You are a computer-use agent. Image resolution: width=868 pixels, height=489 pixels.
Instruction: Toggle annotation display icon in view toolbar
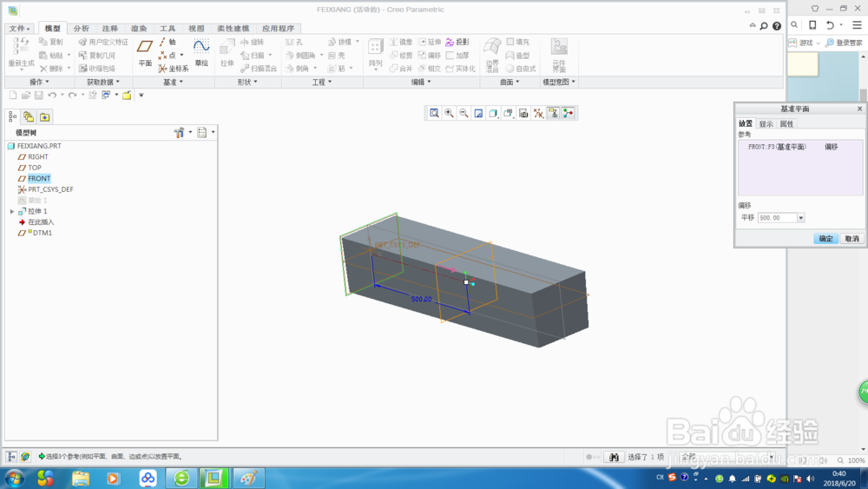click(553, 114)
